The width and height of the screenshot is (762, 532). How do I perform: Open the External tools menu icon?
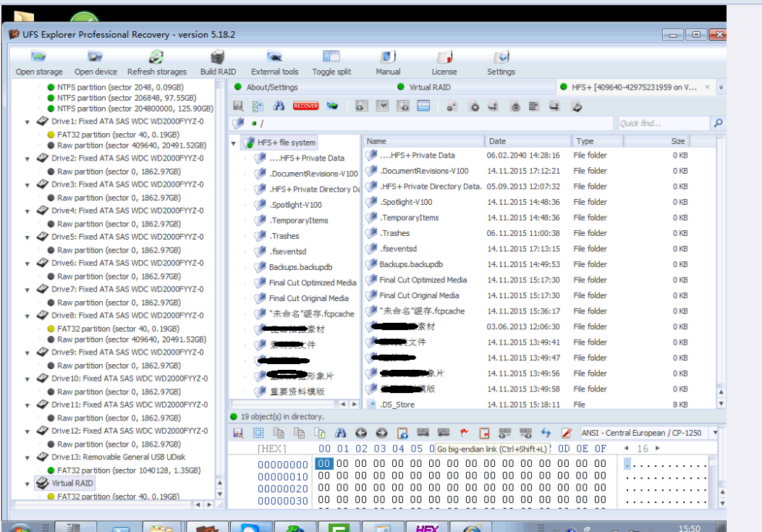click(x=274, y=57)
